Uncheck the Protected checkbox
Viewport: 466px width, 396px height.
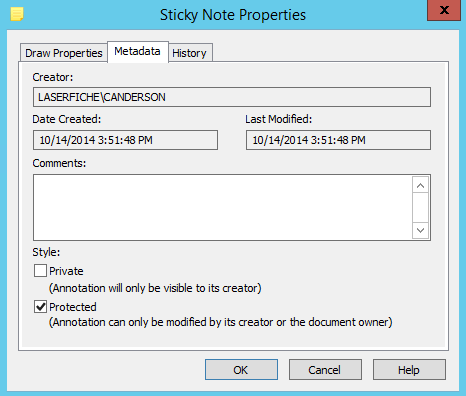pos(40,306)
